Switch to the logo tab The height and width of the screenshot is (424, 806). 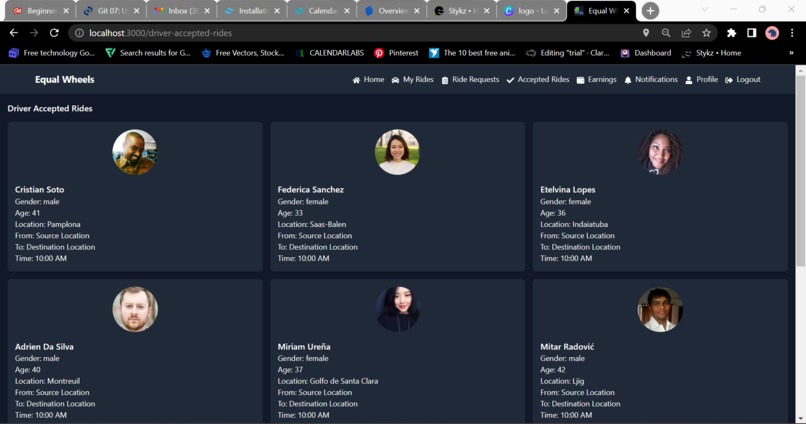tap(532, 10)
